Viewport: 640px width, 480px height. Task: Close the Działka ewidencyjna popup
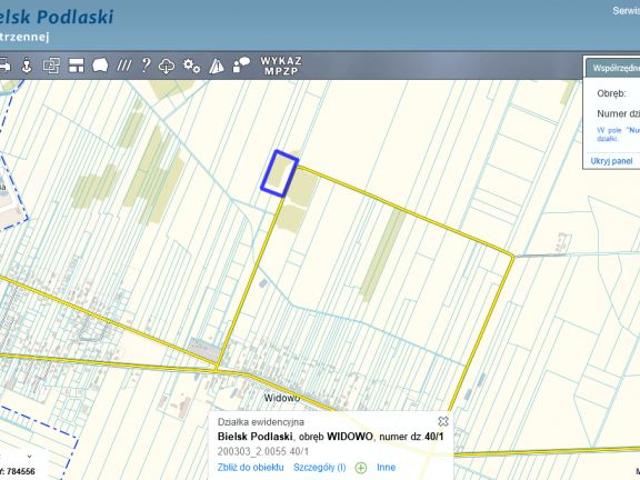pos(443,421)
